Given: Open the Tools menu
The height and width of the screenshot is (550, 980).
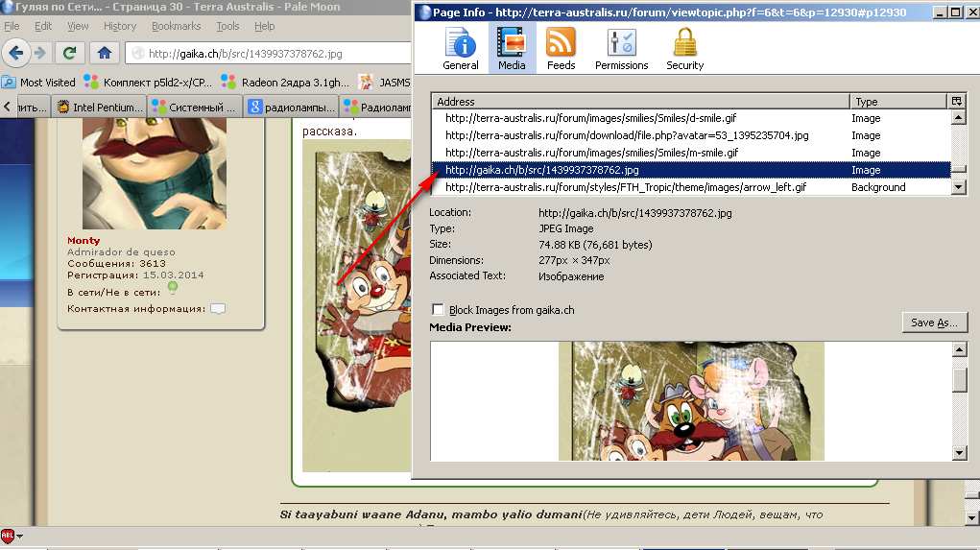Looking at the screenshot, I should coord(228,26).
